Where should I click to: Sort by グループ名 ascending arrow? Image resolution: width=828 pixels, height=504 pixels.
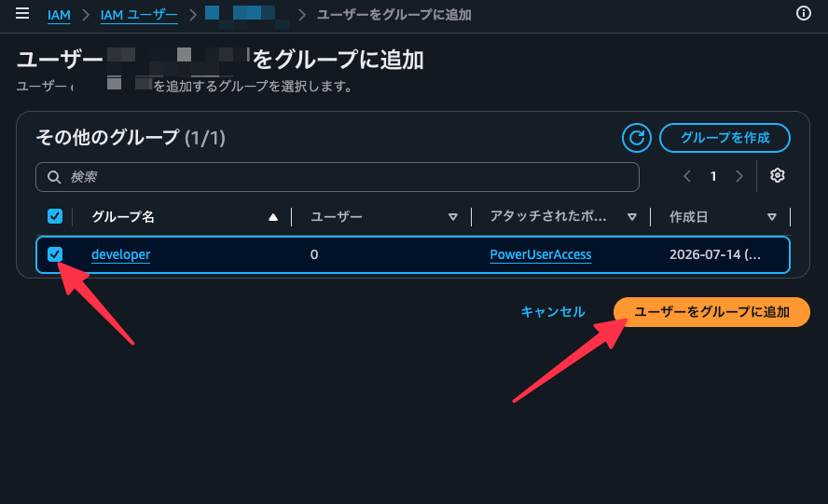[x=273, y=217]
